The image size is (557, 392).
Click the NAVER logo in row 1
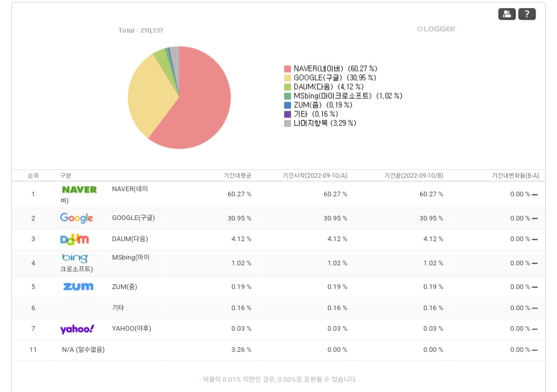click(x=79, y=190)
